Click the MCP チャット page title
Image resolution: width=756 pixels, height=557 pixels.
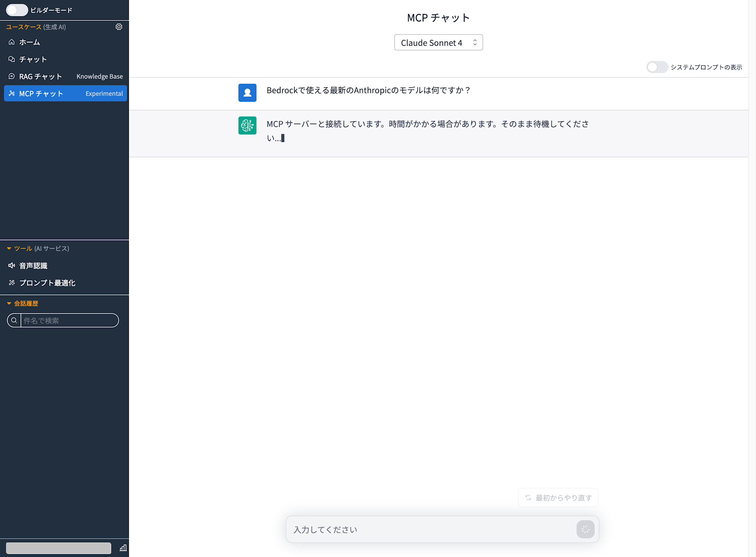[438, 17]
